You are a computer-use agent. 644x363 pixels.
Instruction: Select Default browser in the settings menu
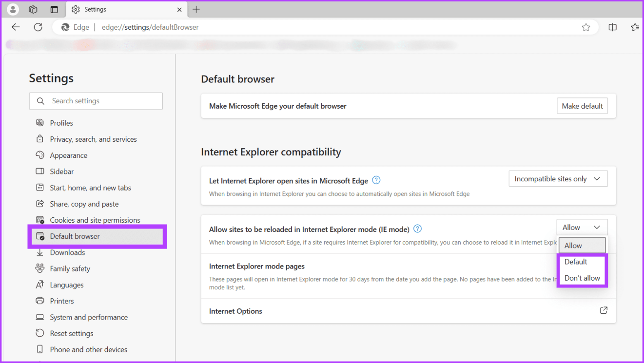74,236
